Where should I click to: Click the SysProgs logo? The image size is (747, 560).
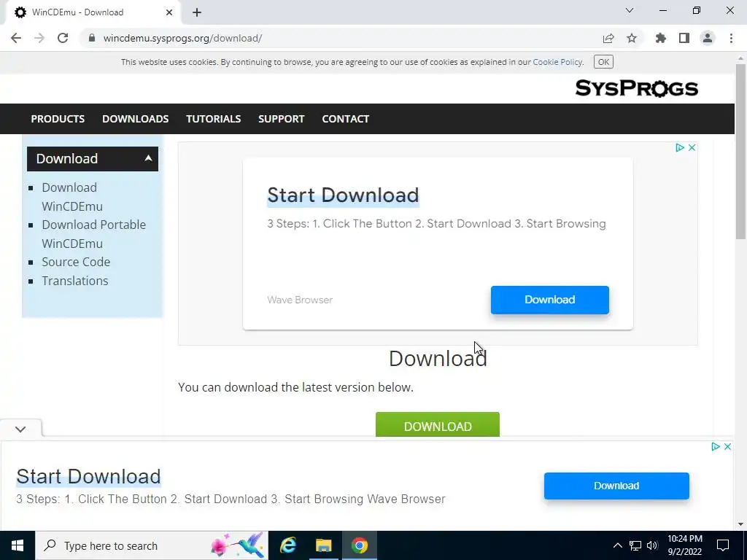[636, 88]
